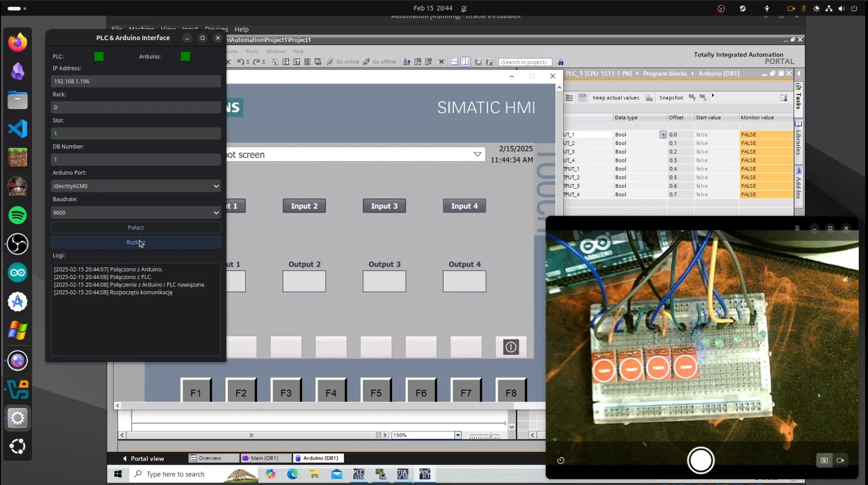Toggle Input 4 button on HMI
868x485 pixels.
464,206
